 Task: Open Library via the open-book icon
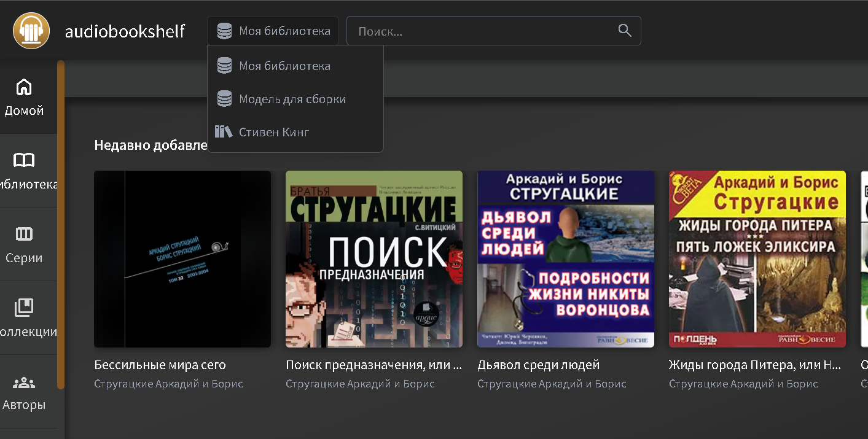[x=24, y=161]
